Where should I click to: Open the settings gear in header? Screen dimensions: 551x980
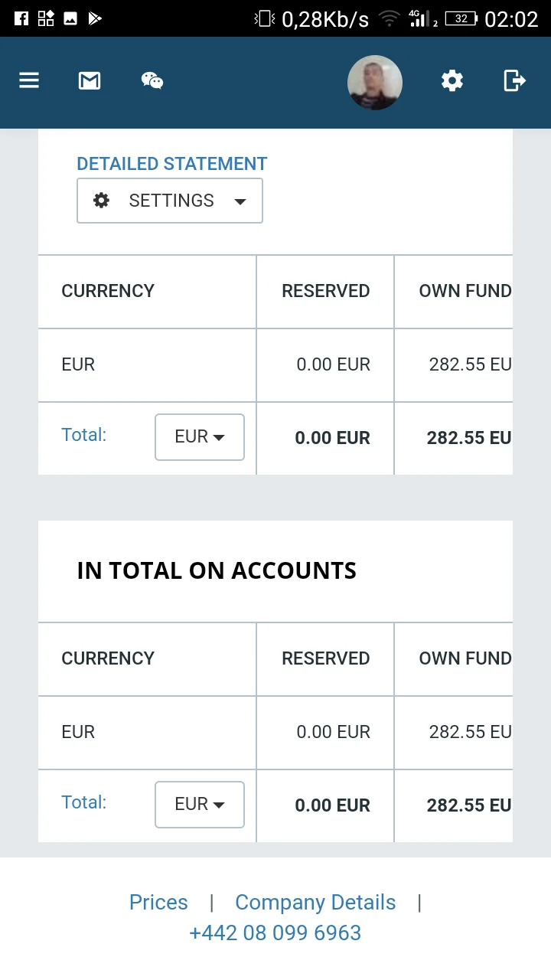pos(452,80)
